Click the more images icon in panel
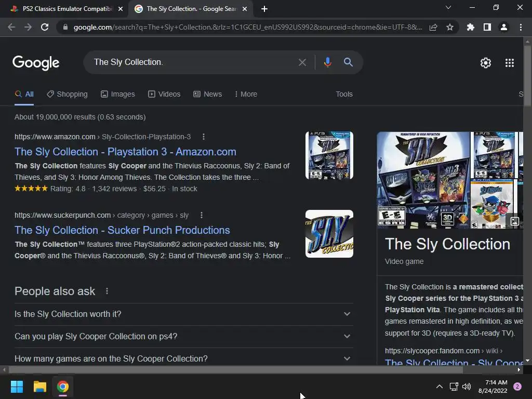The height and width of the screenshot is (399, 532). click(515, 221)
